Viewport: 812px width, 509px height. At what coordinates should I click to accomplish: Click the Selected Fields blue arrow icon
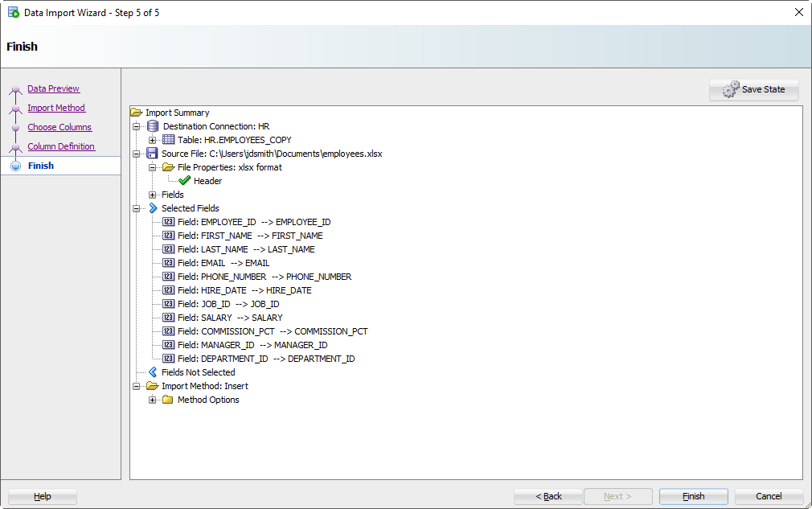(153, 208)
